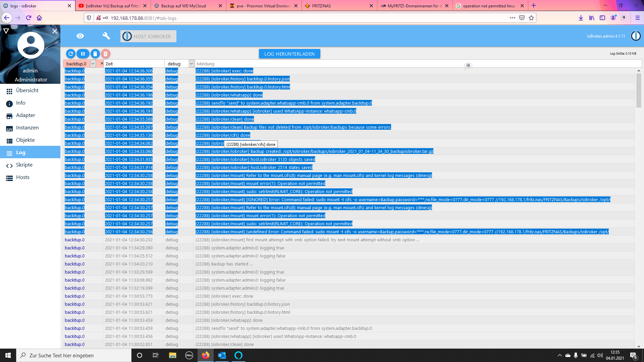
Task: Bookmark this page with star icon
Action: [x=531, y=18]
